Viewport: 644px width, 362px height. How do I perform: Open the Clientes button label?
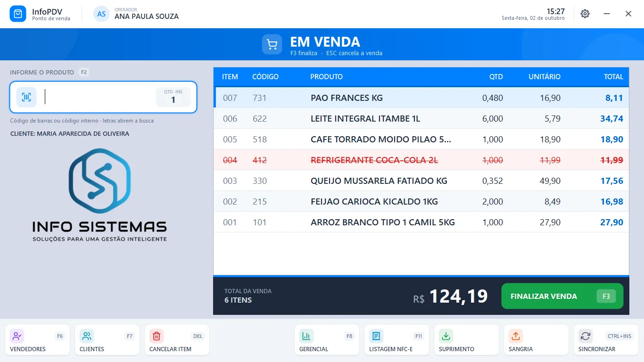(92, 349)
